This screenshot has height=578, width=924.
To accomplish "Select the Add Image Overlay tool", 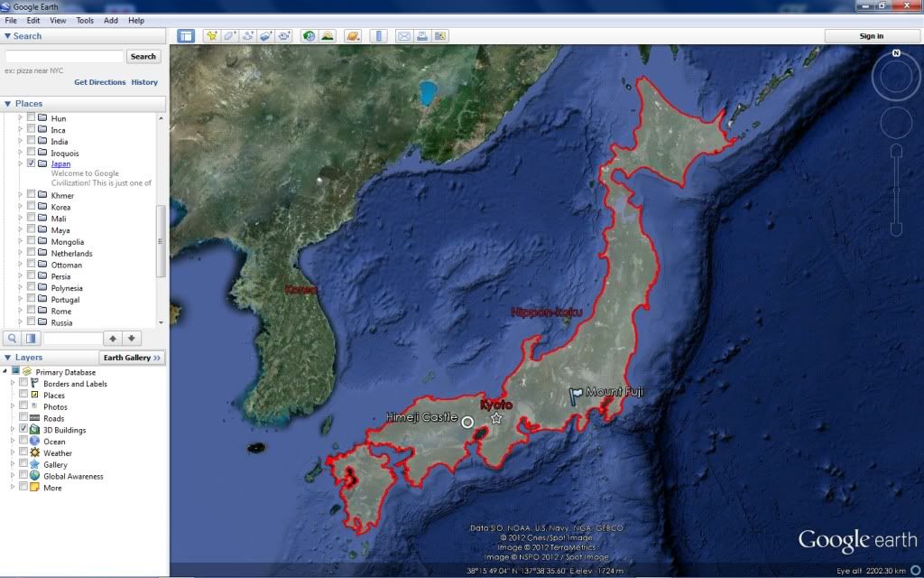I will click(266, 36).
